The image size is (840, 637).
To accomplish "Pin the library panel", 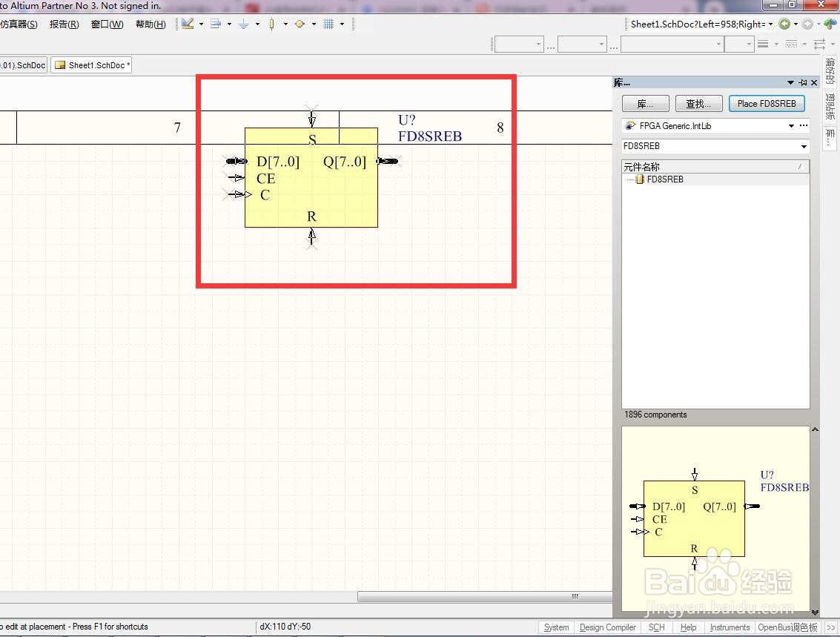I will (x=802, y=82).
